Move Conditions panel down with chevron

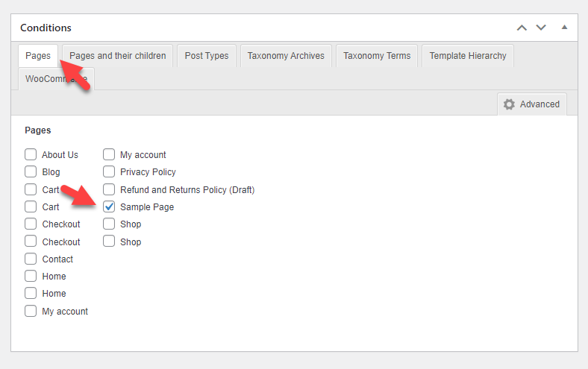click(x=541, y=28)
